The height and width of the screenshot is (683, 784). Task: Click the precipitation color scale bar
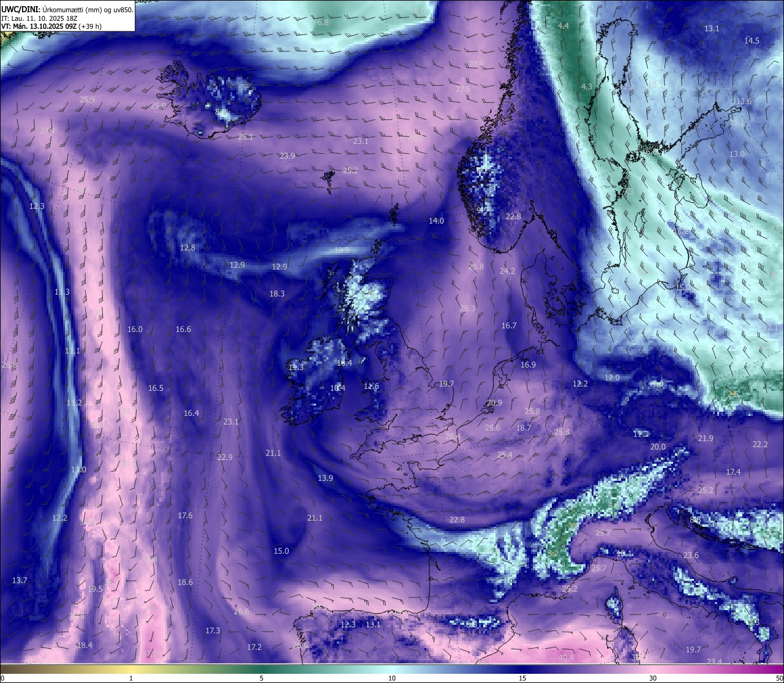(392, 669)
